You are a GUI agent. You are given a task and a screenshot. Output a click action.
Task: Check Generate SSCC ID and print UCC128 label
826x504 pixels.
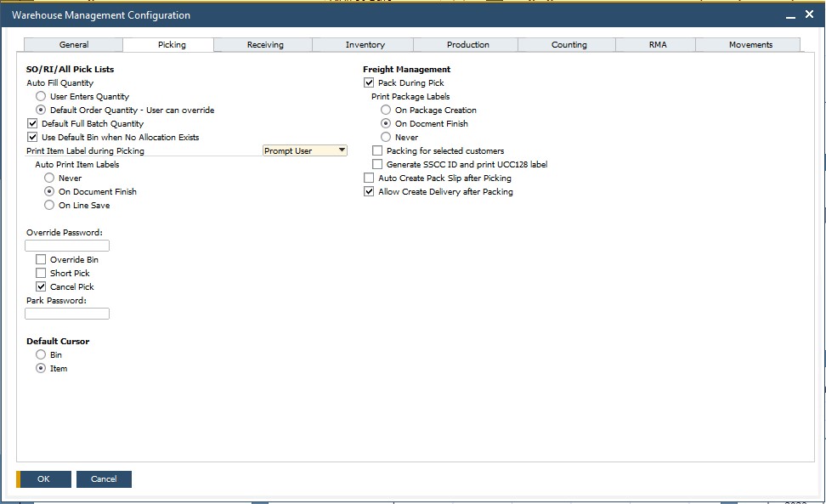pos(377,164)
